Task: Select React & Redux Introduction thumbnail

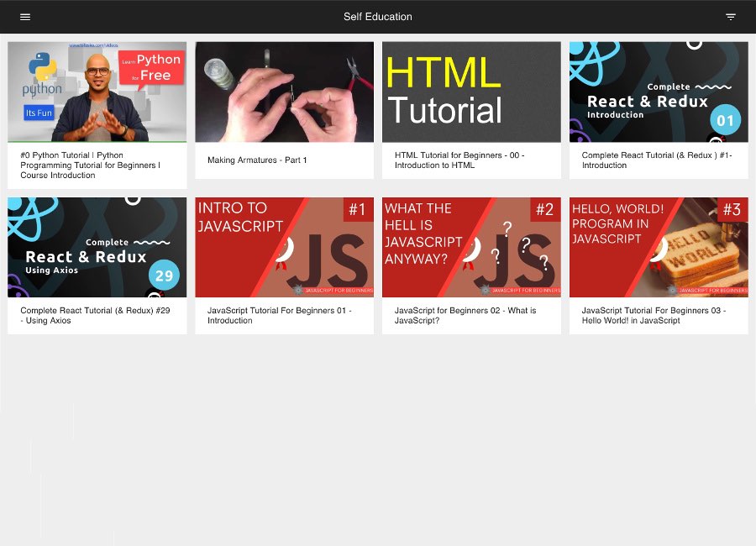Action: [659, 92]
